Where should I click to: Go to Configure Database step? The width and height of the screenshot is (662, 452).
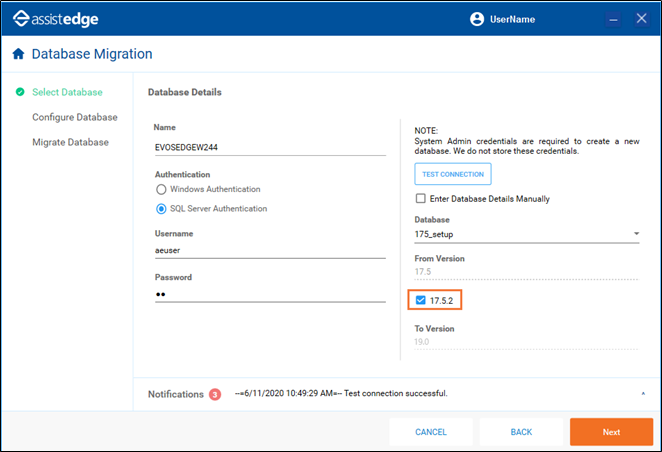click(74, 117)
